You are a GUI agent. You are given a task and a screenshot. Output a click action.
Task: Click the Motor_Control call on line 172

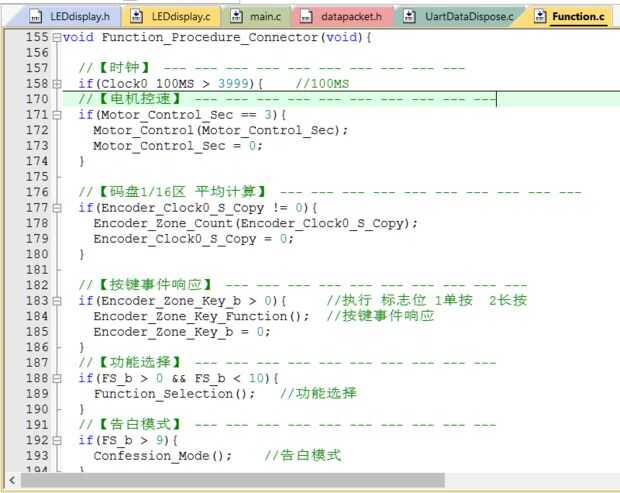(x=221, y=130)
